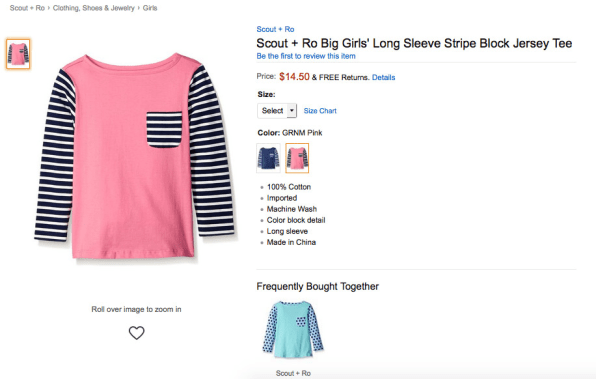Open the Details link for free returns
Screen dimensions: 596x379
(384, 77)
